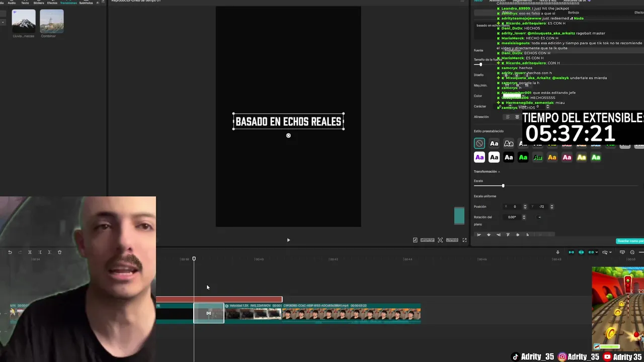Apply the green glow 'Aa' preset
This screenshot has height=362, width=644.
pos(596,157)
